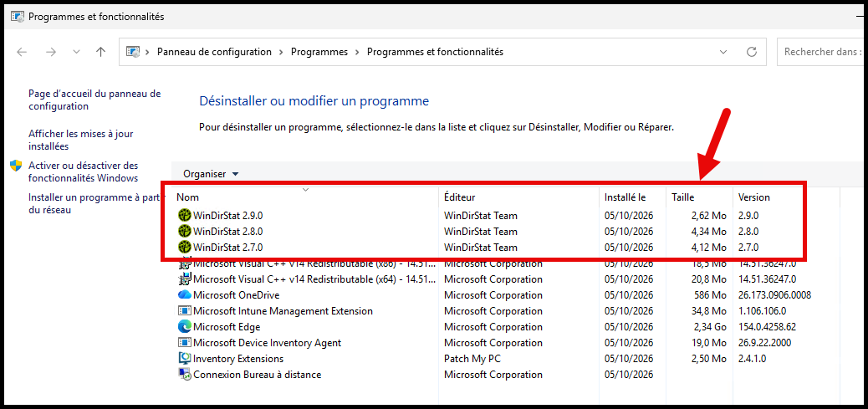Select the WinDirStat 2.8.0 row name
Screen dimensions: 868x409
(228, 232)
